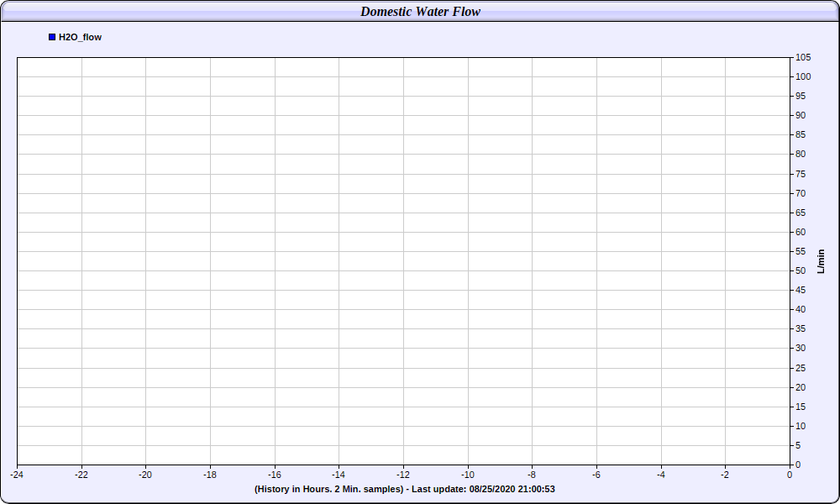Click the 80 value on flow axis
Viewport: 840px width, 504px height.
click(801, 154)
